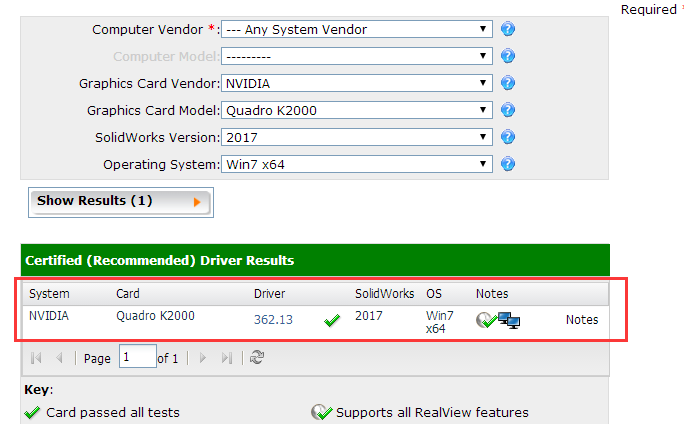The width and height of the screenshot is (684, 424).
Task: Refresh the driver results grid
Action: [x=256, y=357]
